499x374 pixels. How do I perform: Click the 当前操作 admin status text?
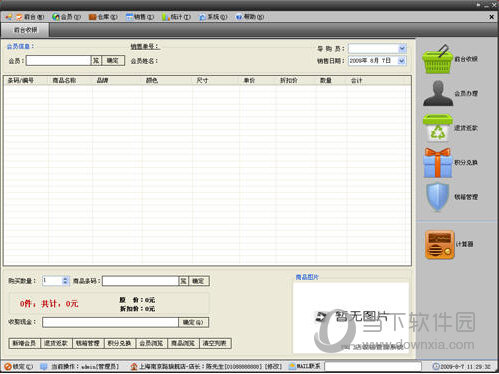[x=85, y=367]
